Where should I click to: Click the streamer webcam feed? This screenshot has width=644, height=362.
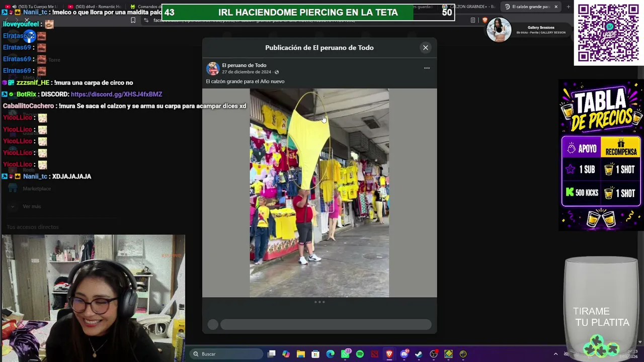94,297
